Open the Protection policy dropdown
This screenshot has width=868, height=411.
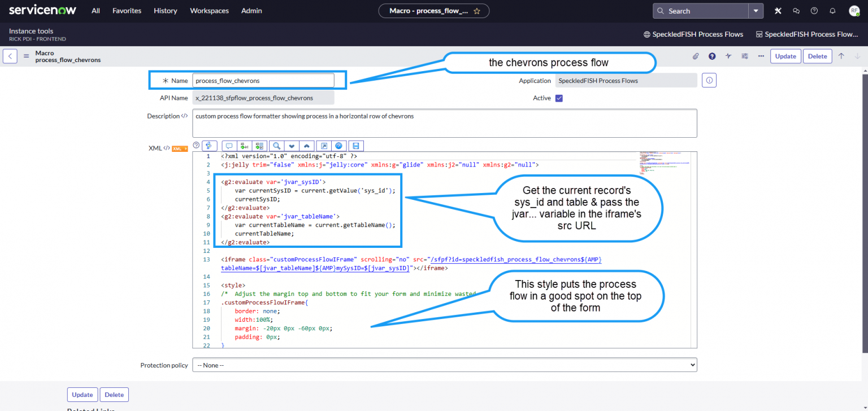(445, 365)
